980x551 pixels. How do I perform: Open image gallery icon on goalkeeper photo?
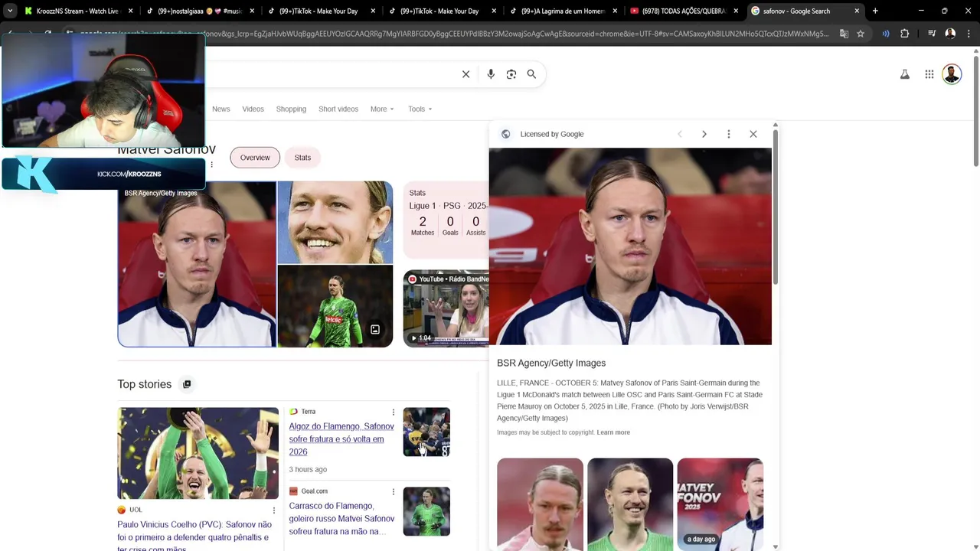click(375, 329)
